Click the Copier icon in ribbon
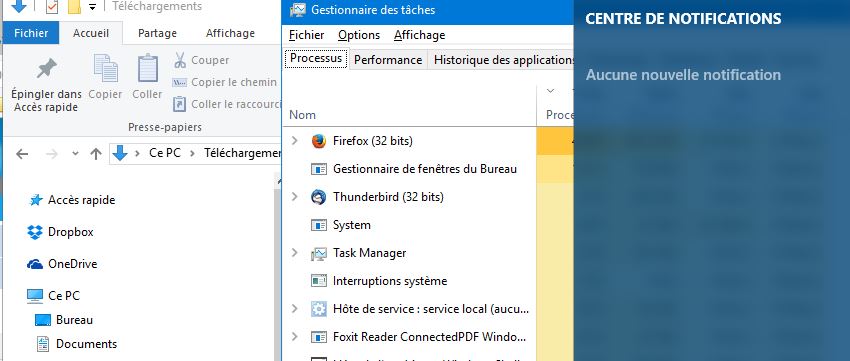Screen dimensions: 850x361 click(x=105, y=68)
